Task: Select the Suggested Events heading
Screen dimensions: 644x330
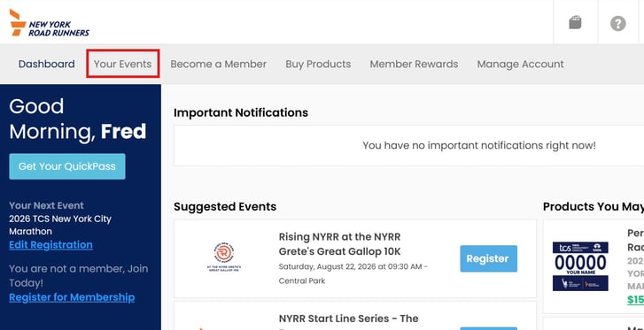Action: point(225,206)
